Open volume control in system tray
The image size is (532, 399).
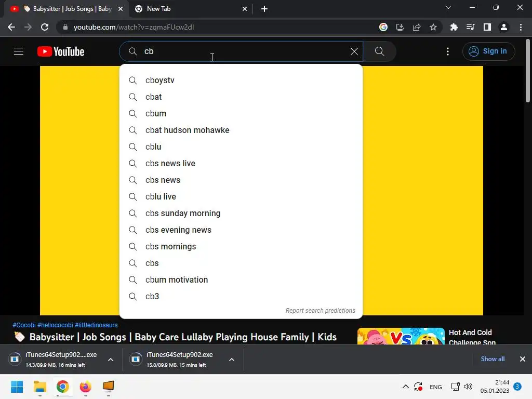tap(468, 387)
